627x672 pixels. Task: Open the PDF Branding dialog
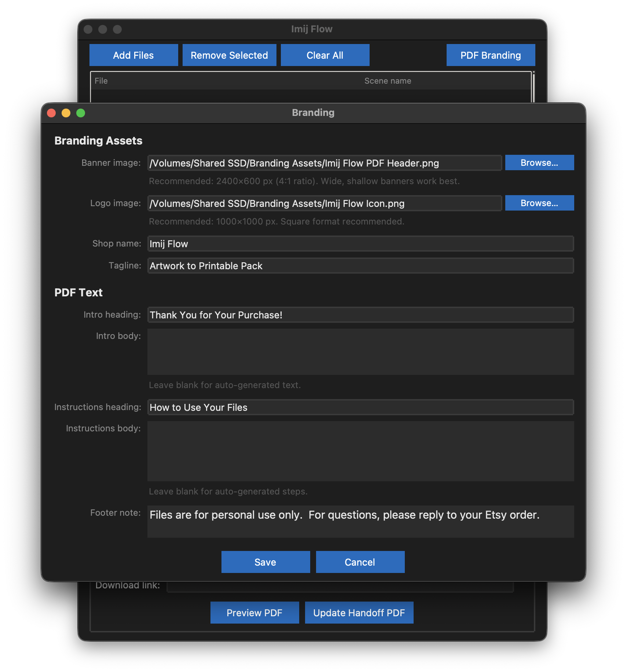(x=490, y=55)
